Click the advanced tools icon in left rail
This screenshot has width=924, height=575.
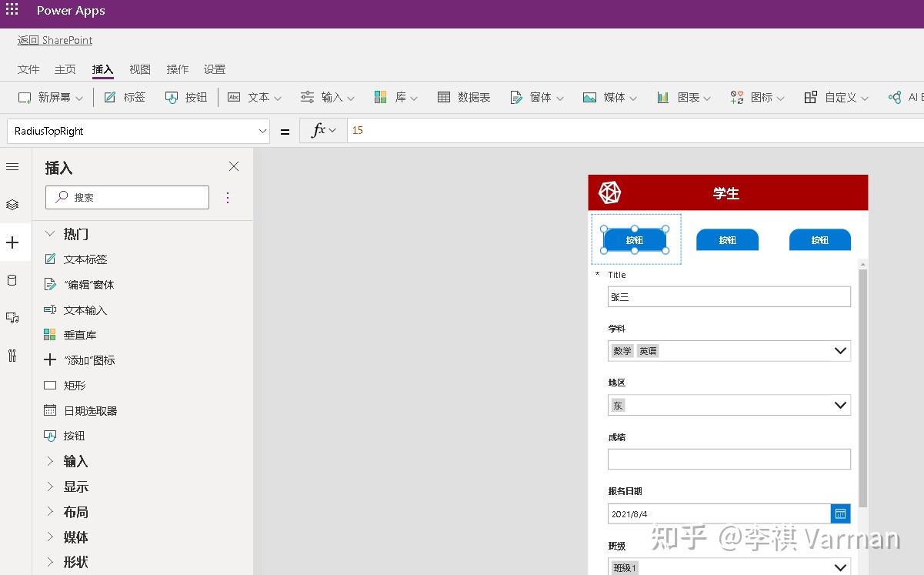coord(12,356)
